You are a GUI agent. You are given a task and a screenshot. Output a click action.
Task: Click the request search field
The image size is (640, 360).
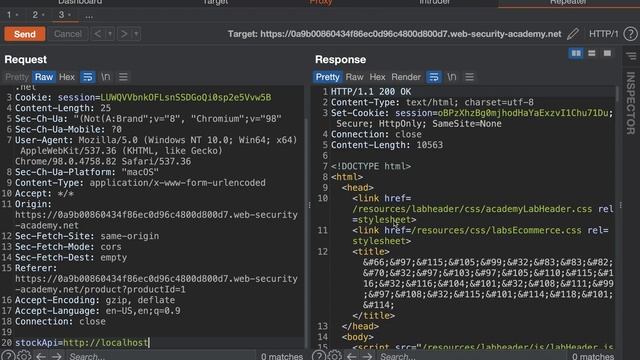tap(161, 356)
